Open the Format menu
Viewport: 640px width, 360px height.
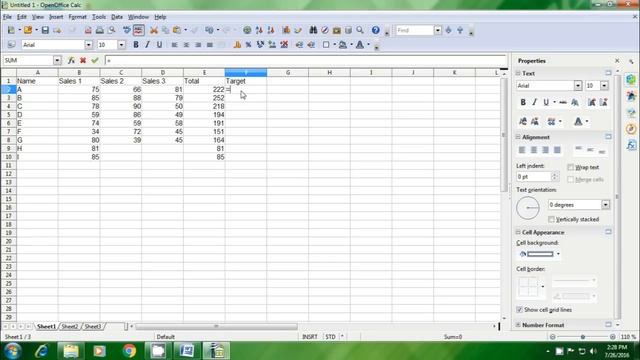pyautogui.click(x=78, y=17)
